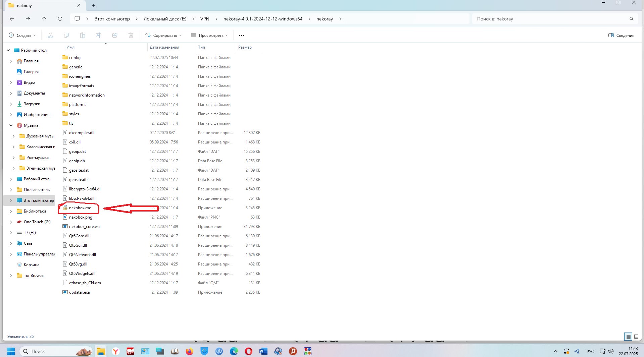Viewport: 644px width, 357px height.
Task: Switch to details list view in status bar
Action: pyautogui.click(x=628, y=337)
